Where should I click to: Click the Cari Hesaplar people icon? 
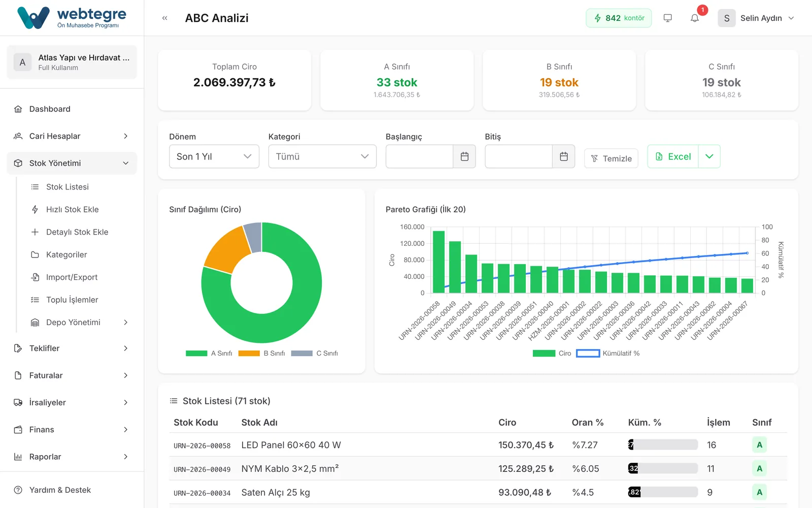[x=18, y=136]
